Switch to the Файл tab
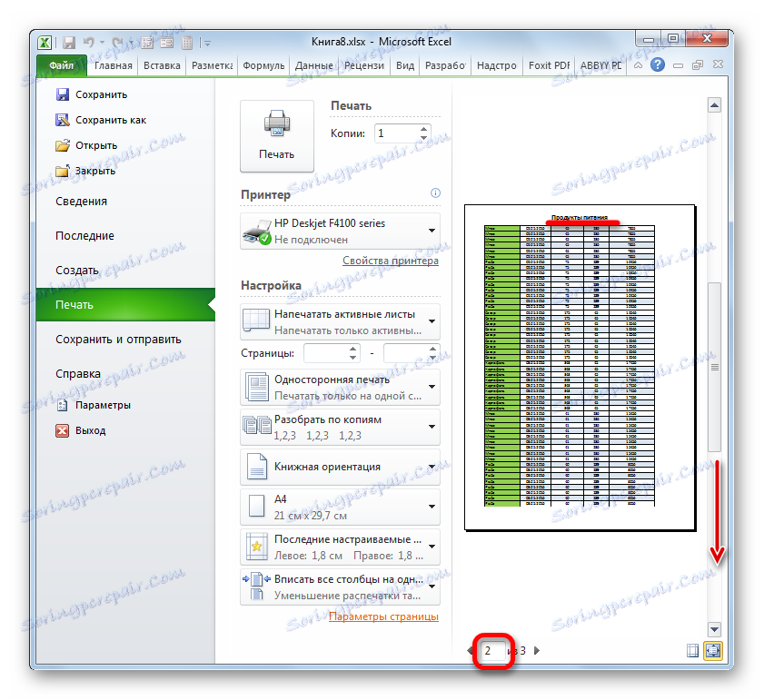 click(x=62, y=65)
